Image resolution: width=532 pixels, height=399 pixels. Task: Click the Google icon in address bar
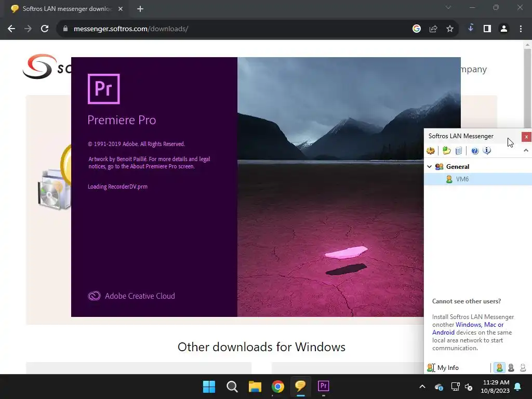417,29
